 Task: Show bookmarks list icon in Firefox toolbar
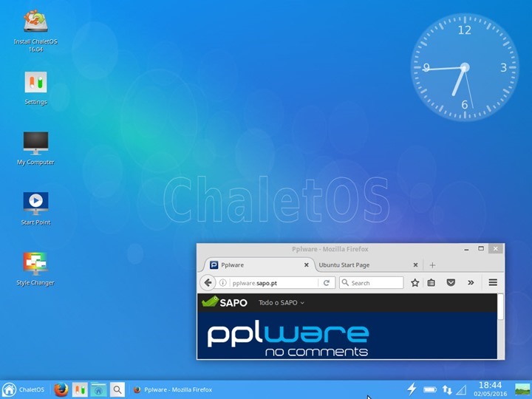point(432,282)
